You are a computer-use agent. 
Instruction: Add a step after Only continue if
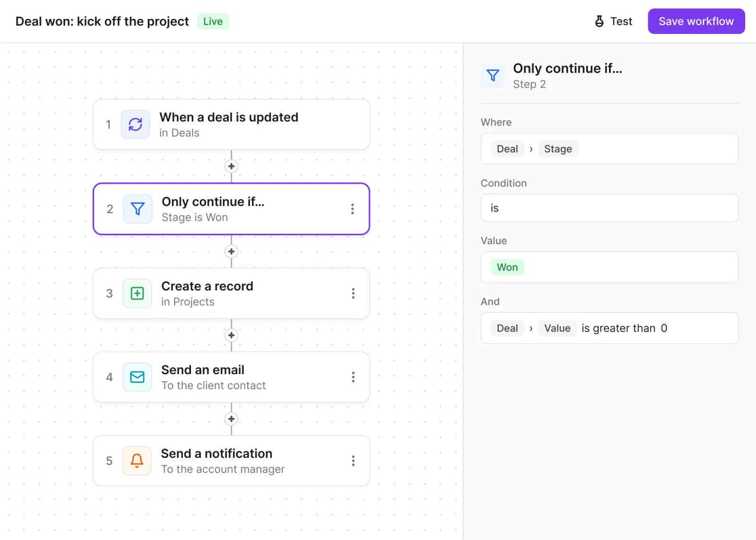(231, 251)
